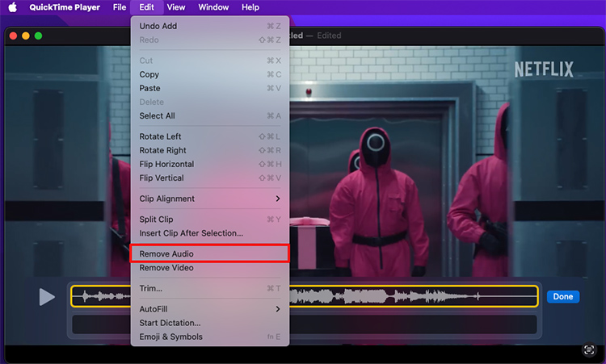Click the Play button

[47, 297]
